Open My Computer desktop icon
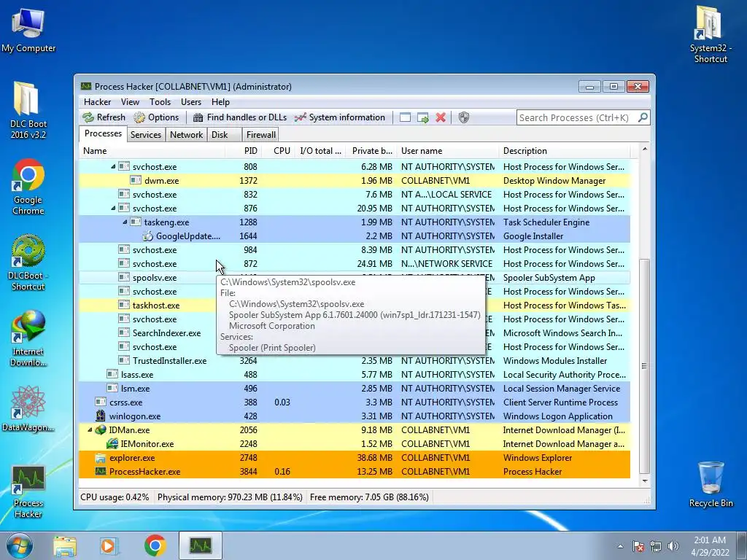The height and width of the screenshot is (560, 747). (28, 31)
